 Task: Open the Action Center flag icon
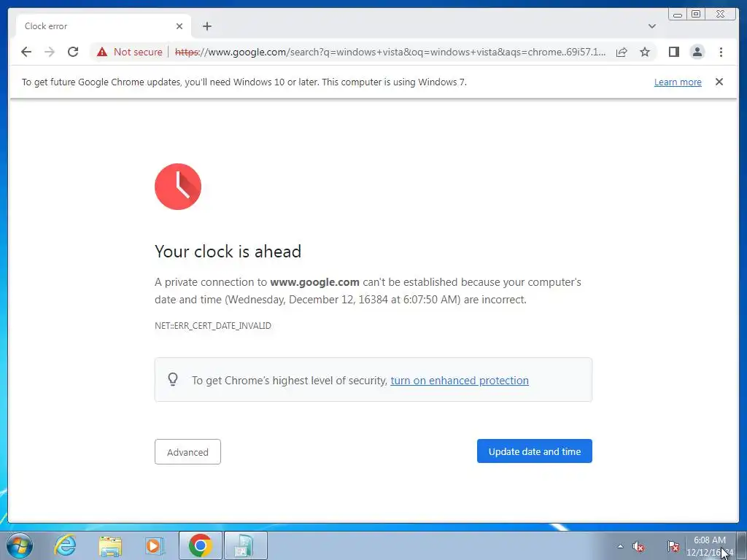[x=673, y=547]
